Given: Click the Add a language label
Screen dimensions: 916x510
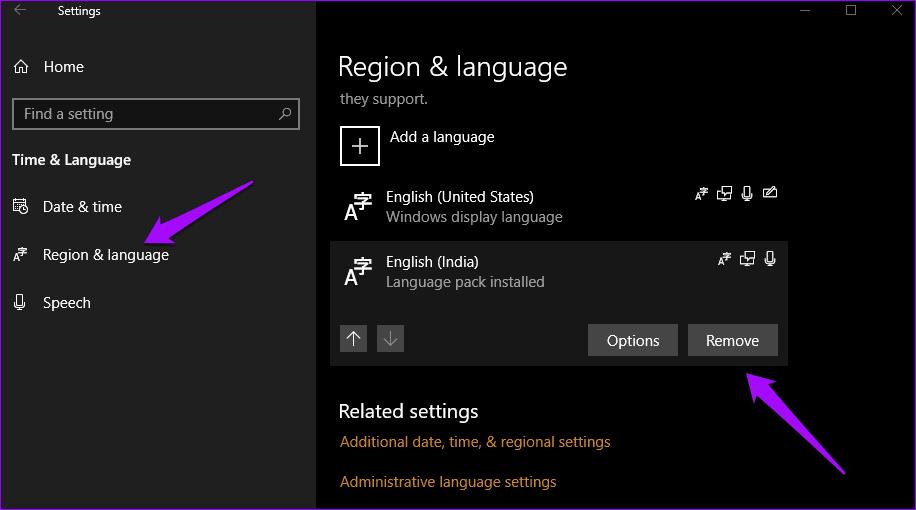Looking at the screenshot, I should pyautogui.click(x=442, y=137).
